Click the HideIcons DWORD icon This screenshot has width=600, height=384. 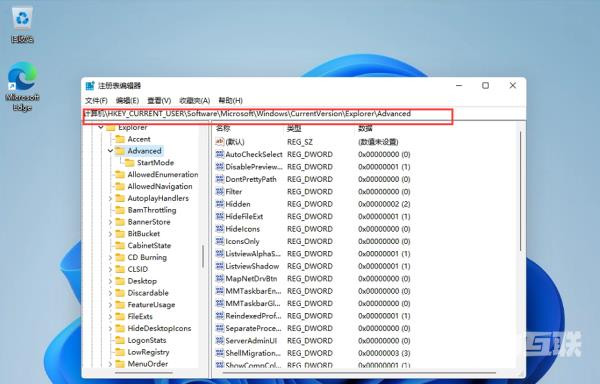click(220, 229)
